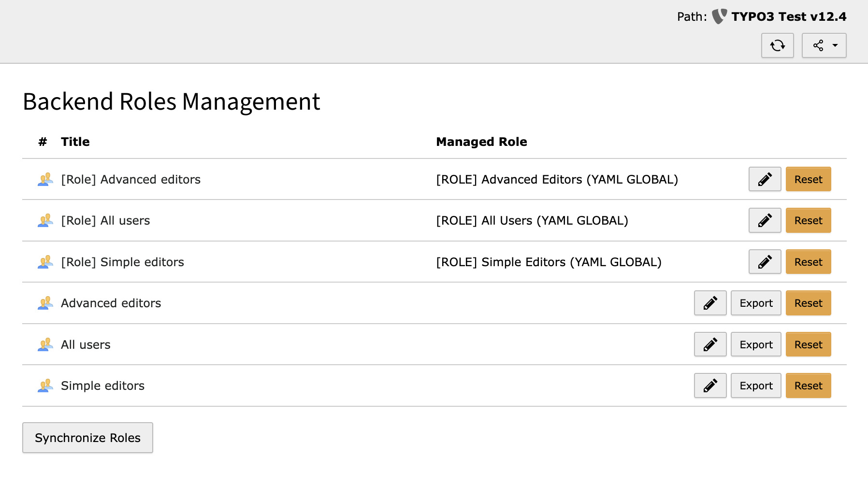Select the '[Role] Advanced editors' title text
The height and width of the screenshot is (485, 868).
130,179
